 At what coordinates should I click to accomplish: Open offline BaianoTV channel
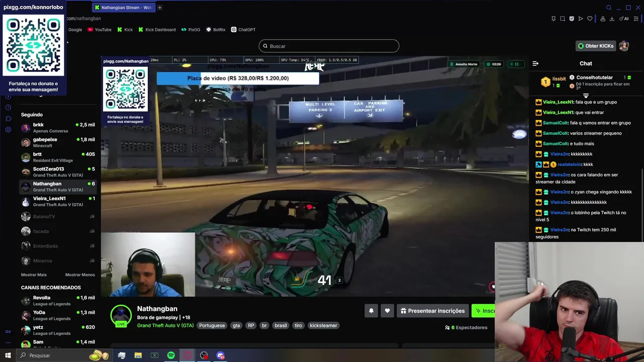coord(58,216)
